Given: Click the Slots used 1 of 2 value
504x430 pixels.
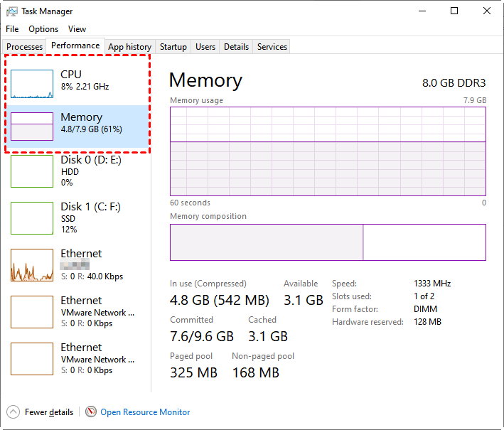Looking at the screenshot, I should tap(424, 296).
